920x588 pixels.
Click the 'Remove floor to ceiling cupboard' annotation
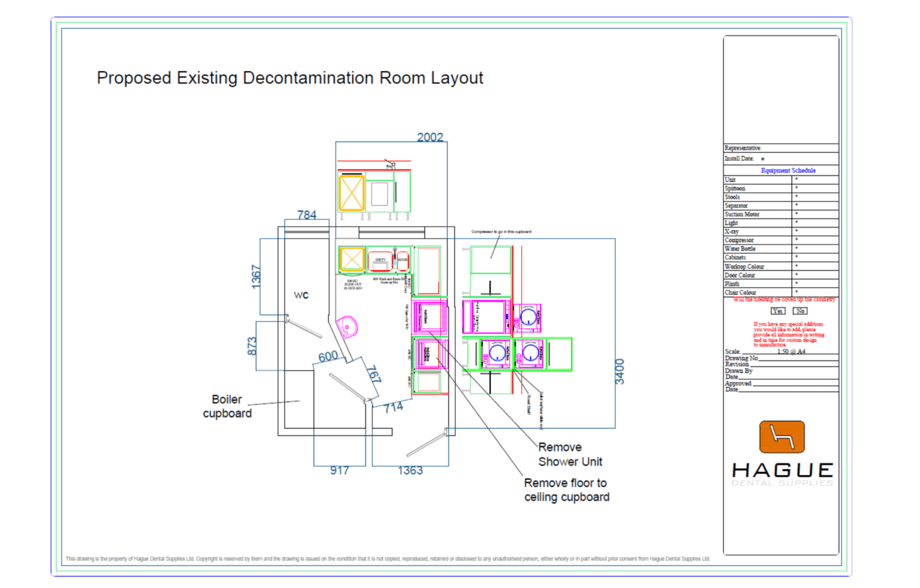pyautogui.click(x=567, y=490)
